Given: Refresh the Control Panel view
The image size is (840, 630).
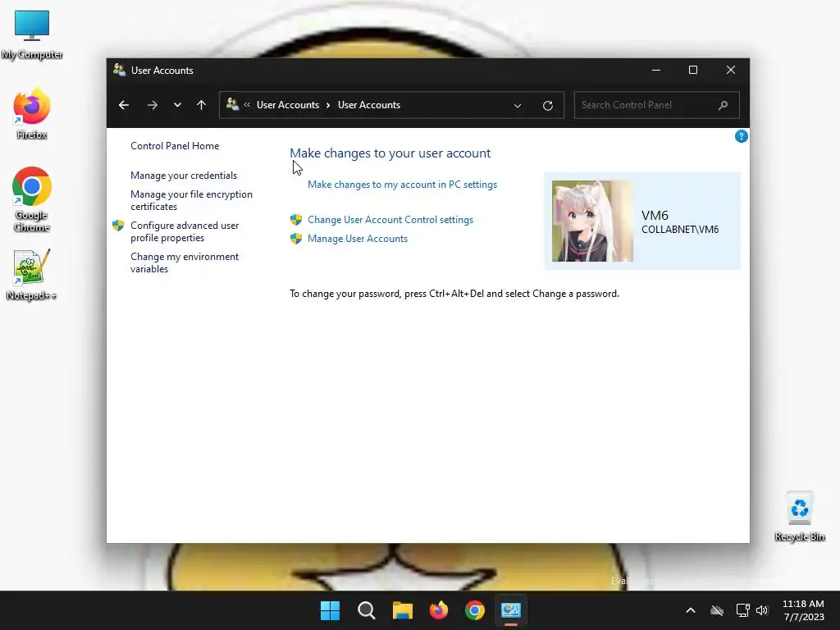Looking at the screenshot, I should click(547, 106).
